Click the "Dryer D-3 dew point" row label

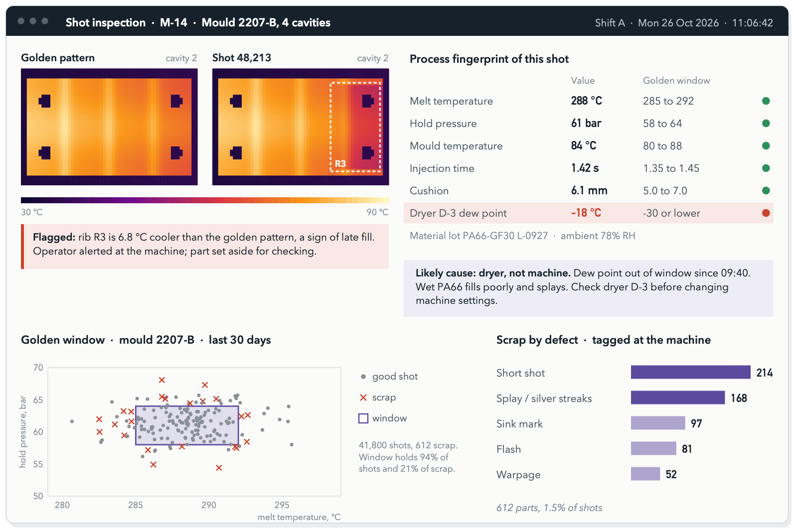(458, 213)
